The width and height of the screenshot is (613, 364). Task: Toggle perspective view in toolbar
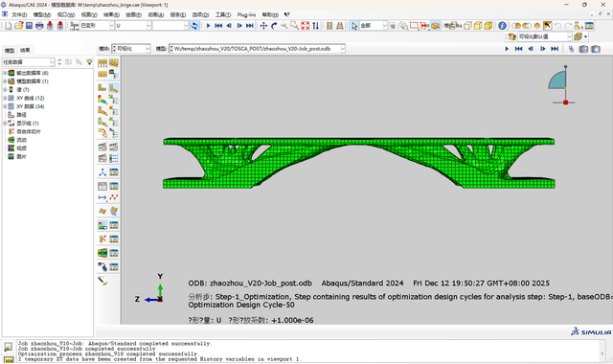pos(340,26)
